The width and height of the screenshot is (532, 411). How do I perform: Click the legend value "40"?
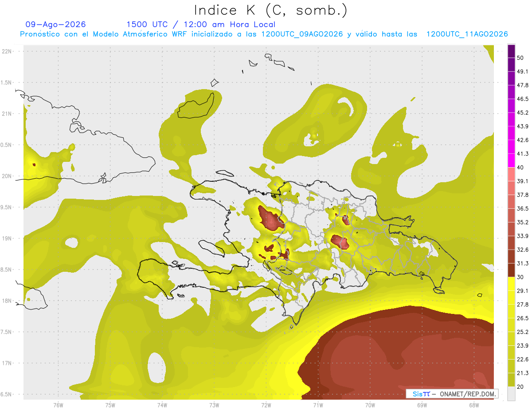coord(521,168)
